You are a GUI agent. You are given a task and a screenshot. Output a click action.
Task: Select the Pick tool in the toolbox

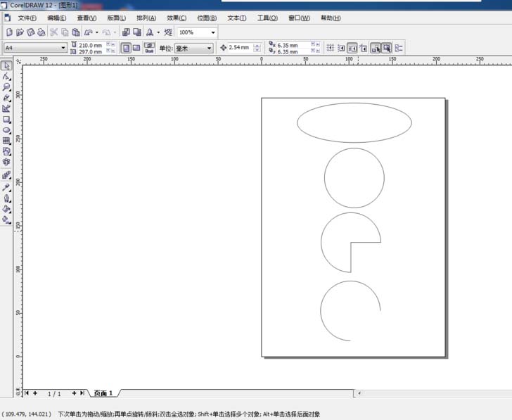[x=6, y=66]
